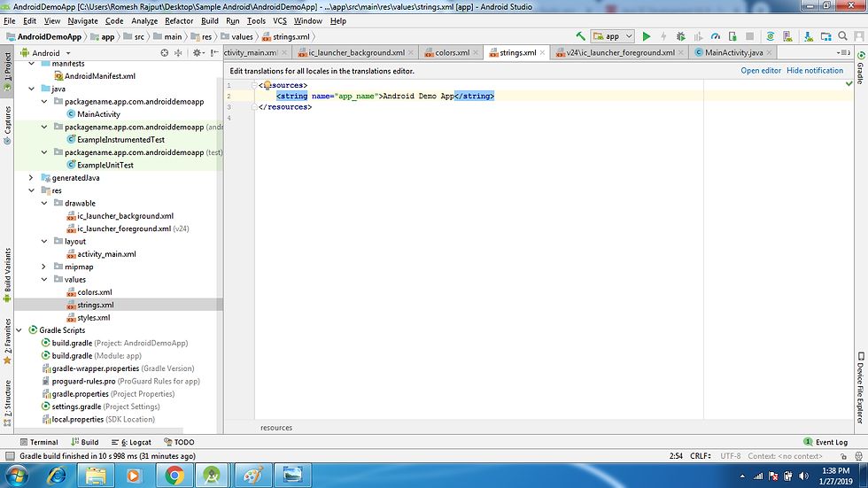Image resolution: width=868 pixels, height=488 pixels.
Task: Open the Favorites side panel
Action: (x=7, y=341)
